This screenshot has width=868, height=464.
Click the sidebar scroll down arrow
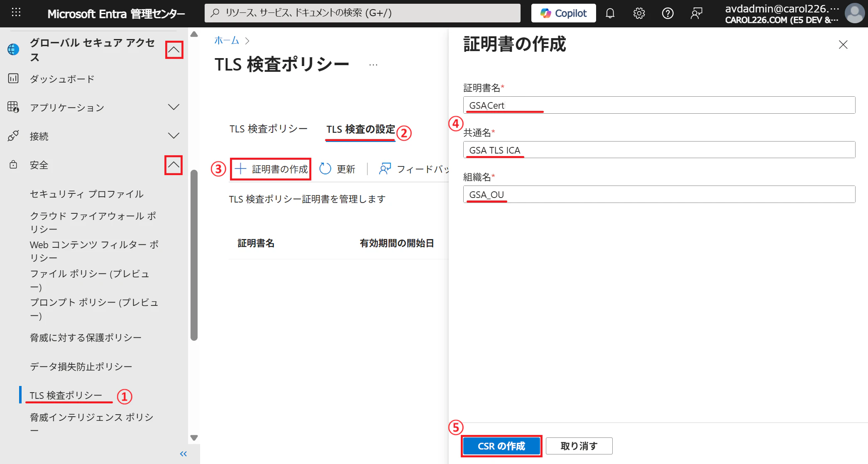click(194, 437)
